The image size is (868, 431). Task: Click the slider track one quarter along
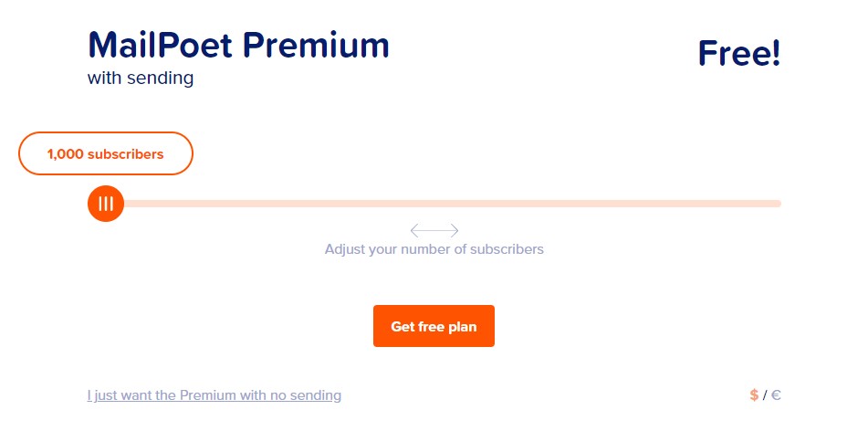tap(261, 204)
